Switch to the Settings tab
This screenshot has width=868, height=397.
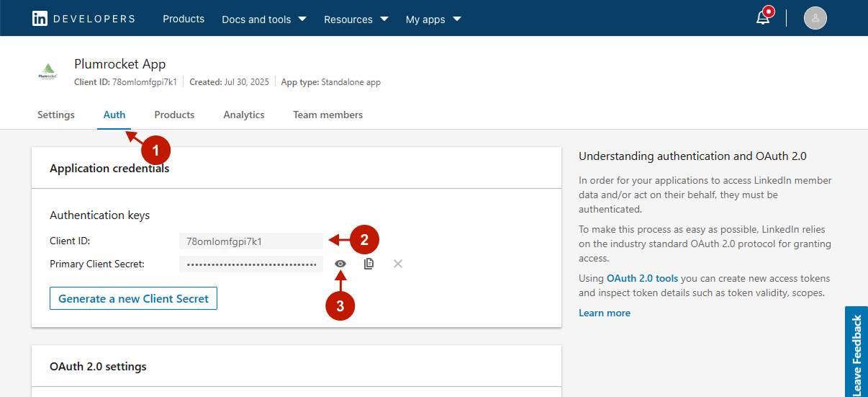pos(56,115)
